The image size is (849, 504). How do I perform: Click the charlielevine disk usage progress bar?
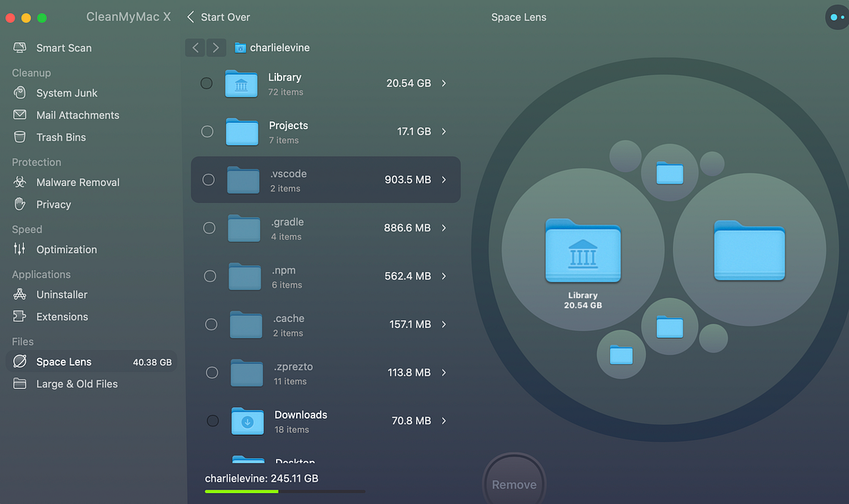coord(285,492)
